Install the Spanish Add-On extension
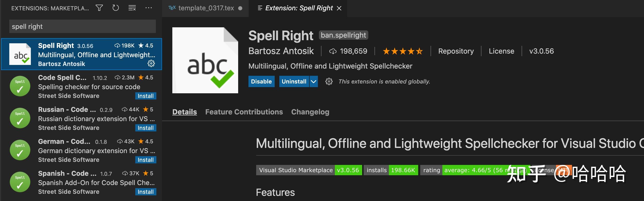Viewport: 644px width, 201px height. click(146, 192)
